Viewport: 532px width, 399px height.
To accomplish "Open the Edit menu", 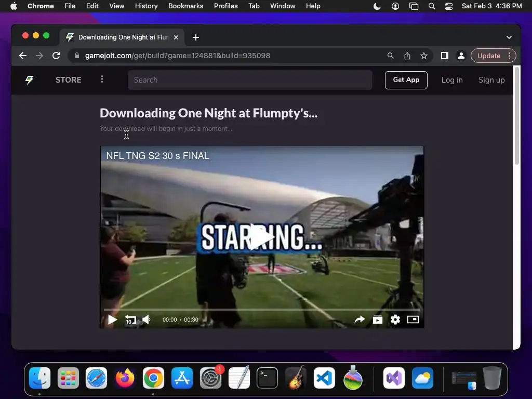I will point(92,6).
